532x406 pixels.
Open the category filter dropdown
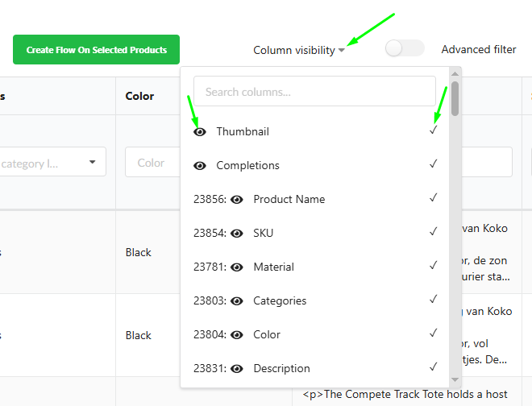pos(91,162)
